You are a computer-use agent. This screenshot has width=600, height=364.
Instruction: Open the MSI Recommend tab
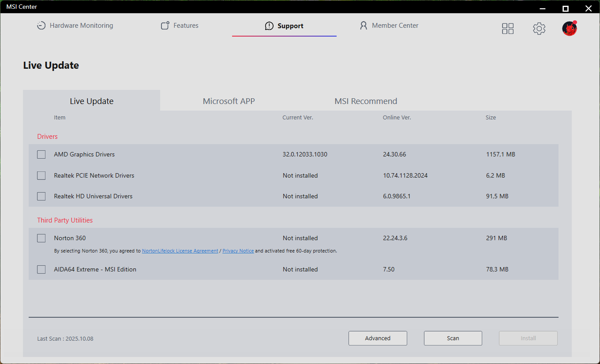(366, 101)
